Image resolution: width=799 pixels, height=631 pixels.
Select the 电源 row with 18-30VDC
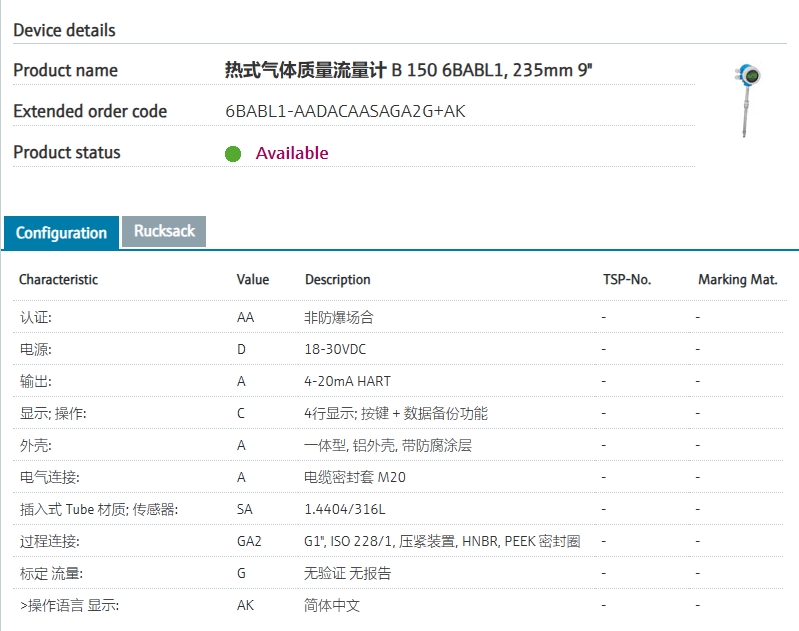click(x=36, y=350)
